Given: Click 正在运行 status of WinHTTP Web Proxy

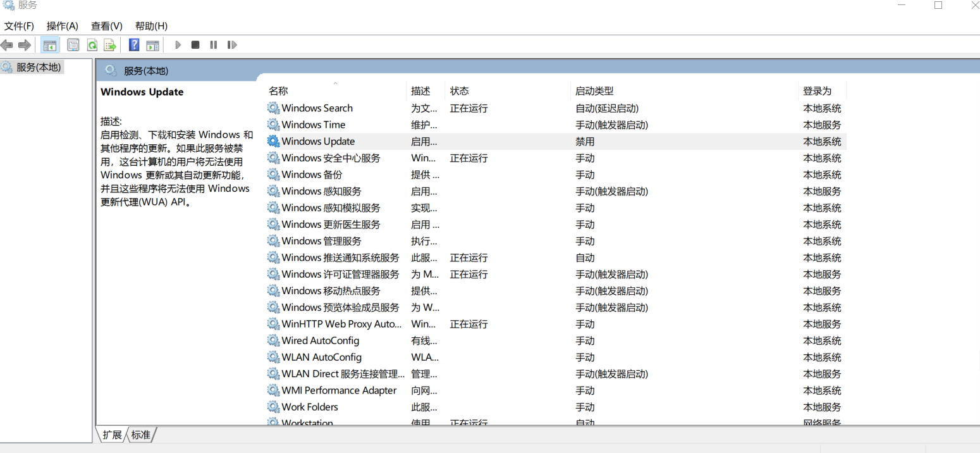Looking at the screenshot, I should tap(469, 324).
